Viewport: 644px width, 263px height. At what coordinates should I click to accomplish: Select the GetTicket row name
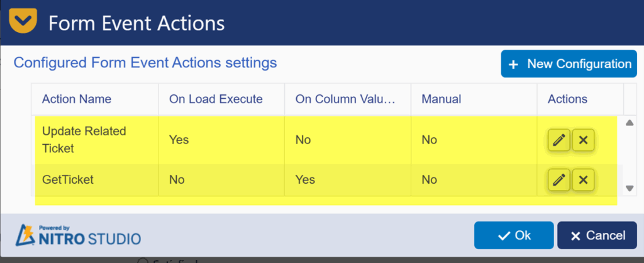point(68,180)
